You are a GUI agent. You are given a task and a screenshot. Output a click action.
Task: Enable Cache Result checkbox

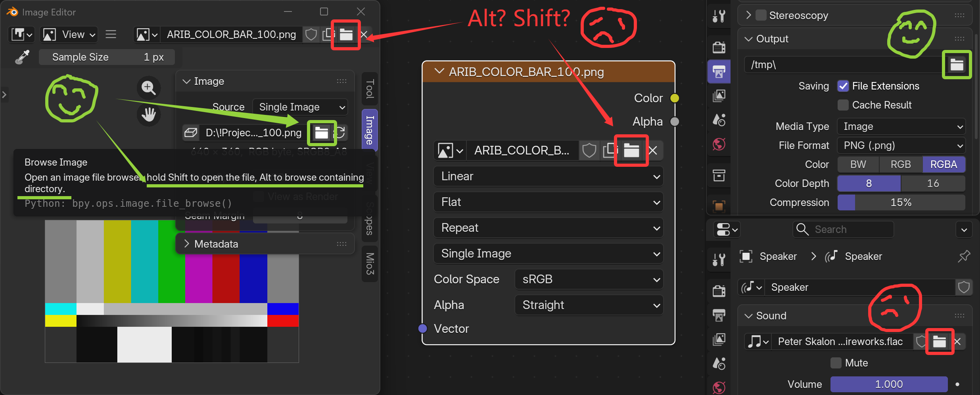843,105
